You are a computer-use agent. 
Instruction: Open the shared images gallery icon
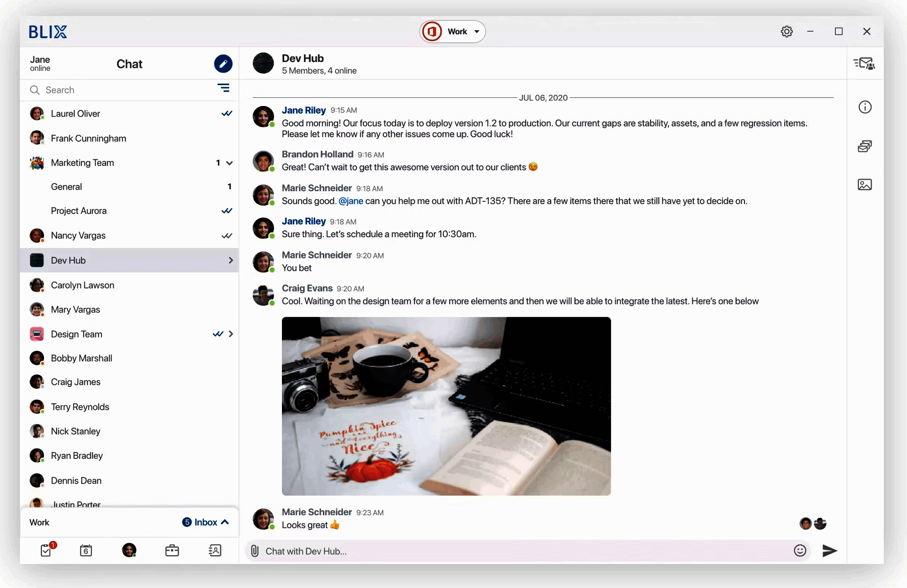865,184
